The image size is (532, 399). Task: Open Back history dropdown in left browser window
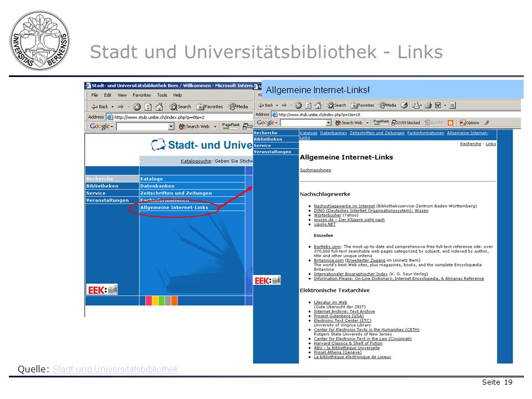[112, 107]
